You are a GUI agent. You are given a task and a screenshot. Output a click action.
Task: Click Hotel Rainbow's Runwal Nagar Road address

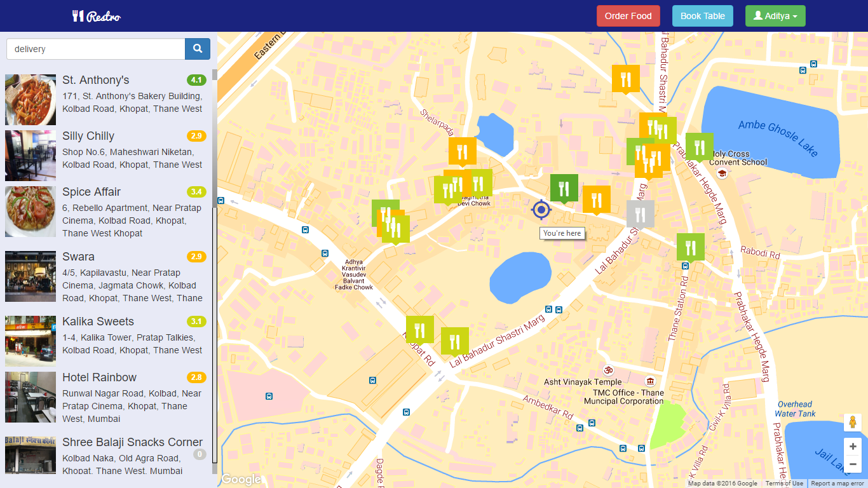(132, 406)
